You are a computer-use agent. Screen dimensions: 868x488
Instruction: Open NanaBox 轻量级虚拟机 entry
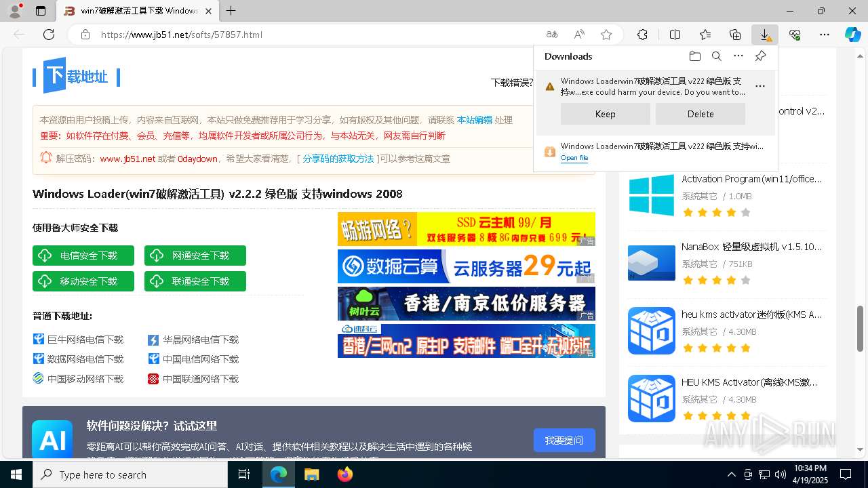751,247
